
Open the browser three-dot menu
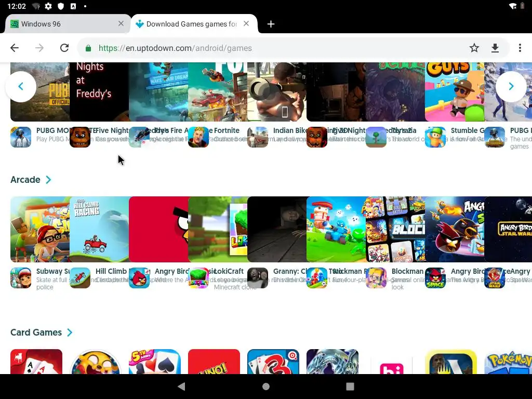pos(520,48)
